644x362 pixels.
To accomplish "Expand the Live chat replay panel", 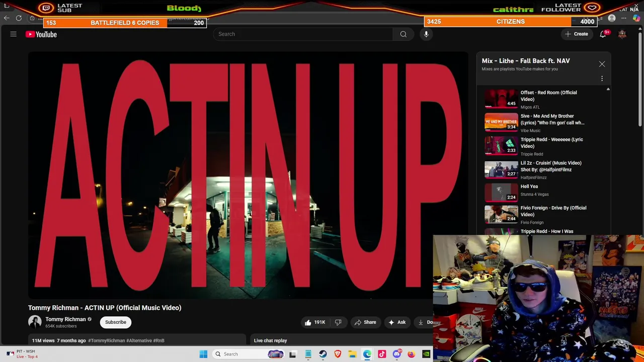I will tap(342, 340).
